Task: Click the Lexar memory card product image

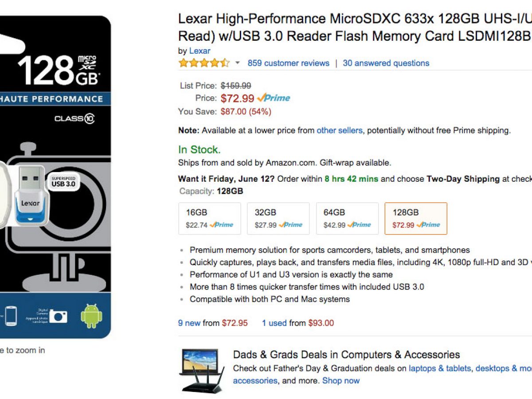Action: pos(55,177)
